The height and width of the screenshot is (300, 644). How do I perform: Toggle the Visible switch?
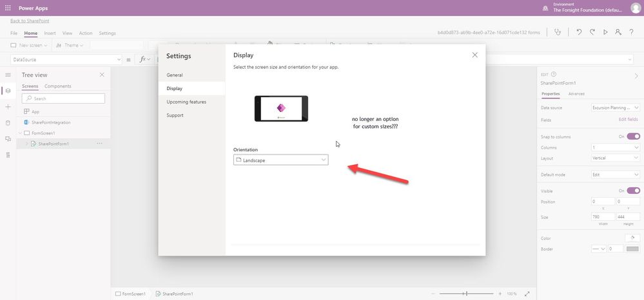pos(633,191)
